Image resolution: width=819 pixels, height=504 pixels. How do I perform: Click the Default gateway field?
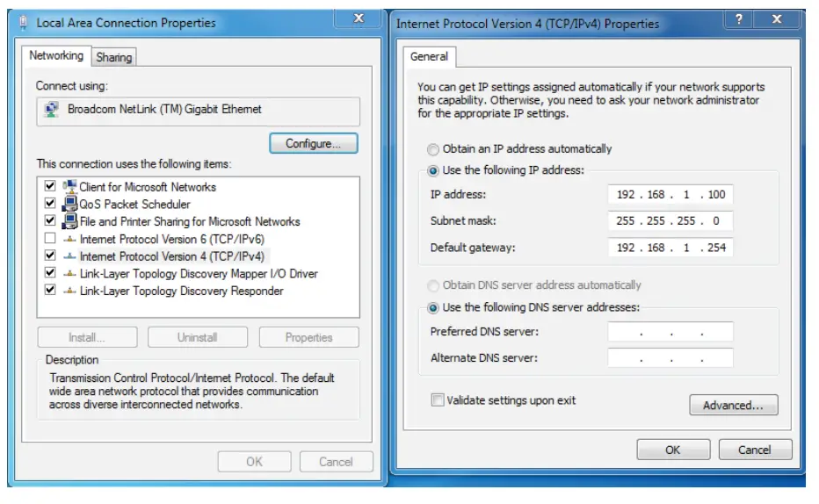tap(670, 248)
